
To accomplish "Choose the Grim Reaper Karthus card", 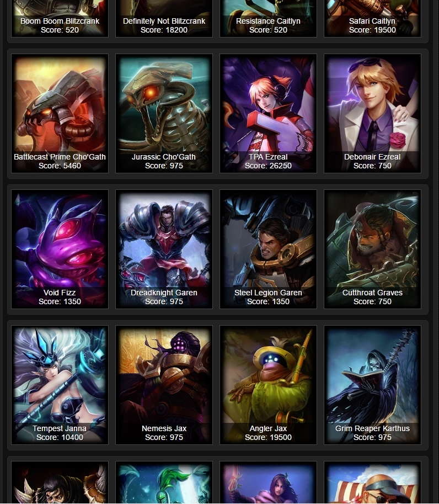I will (x=372, y=385).
